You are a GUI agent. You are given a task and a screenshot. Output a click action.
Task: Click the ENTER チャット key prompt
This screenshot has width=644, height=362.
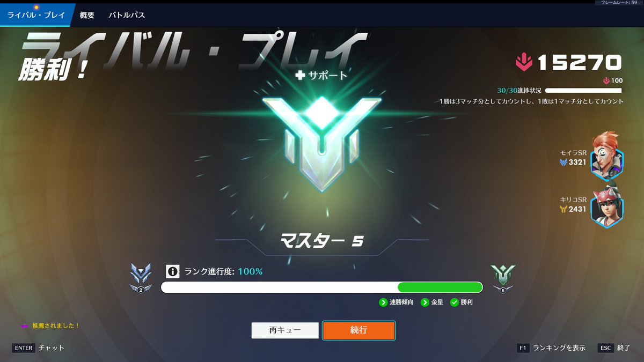tap(38, 348)
